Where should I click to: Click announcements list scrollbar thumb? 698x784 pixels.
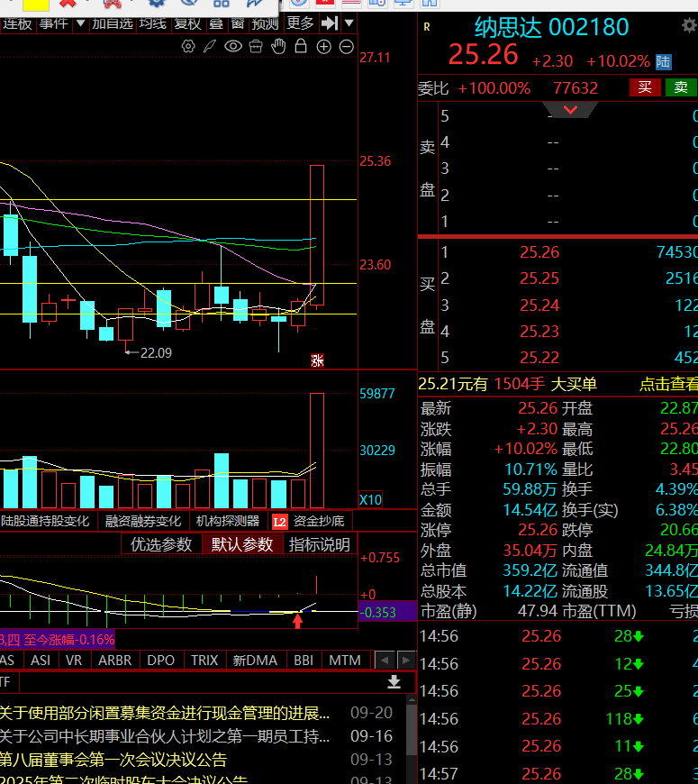pyautogui.click(x=412, y=730)
